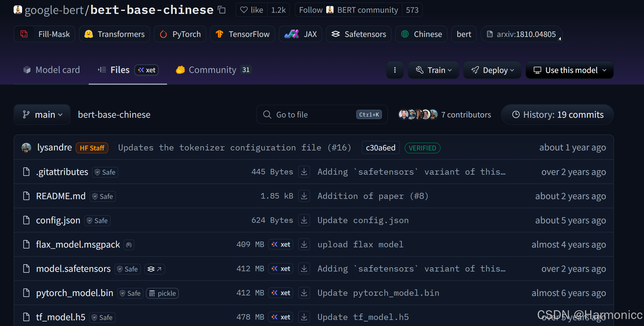This screenshot has height=326, width=644.
Task: Expand the Train dropdown
Action: pos(433,70)
